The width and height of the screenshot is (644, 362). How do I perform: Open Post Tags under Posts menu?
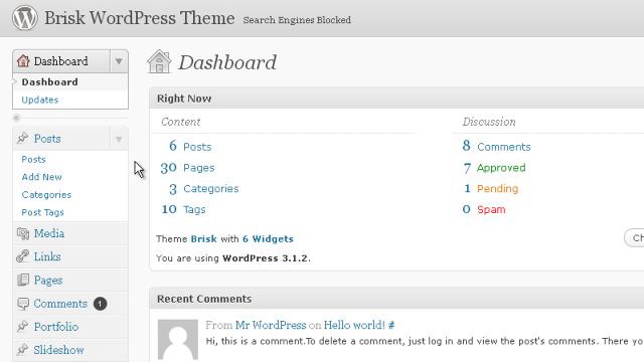tap(43, 212)
